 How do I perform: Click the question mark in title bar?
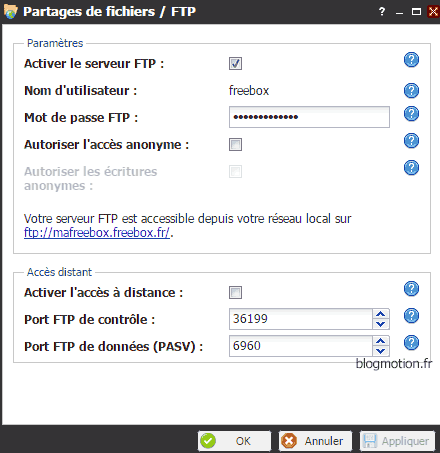(382, 12)
